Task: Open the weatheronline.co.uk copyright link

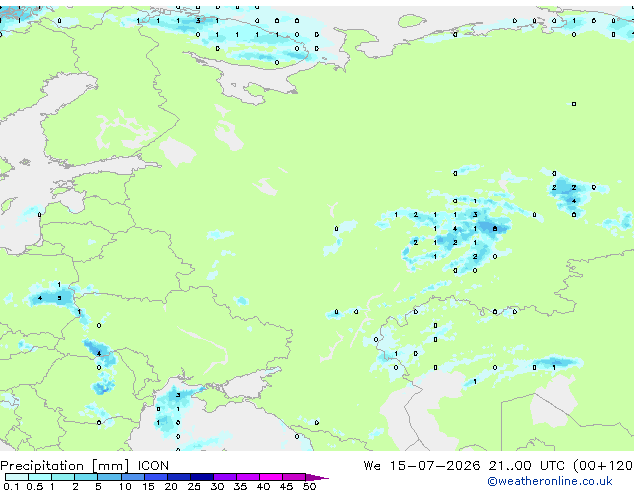Action: point(549,482)
